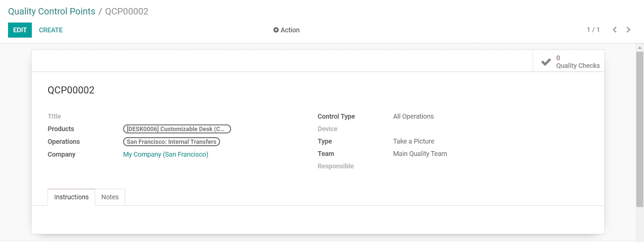
Task: Click the Team field label
Action: pos(326,154)
